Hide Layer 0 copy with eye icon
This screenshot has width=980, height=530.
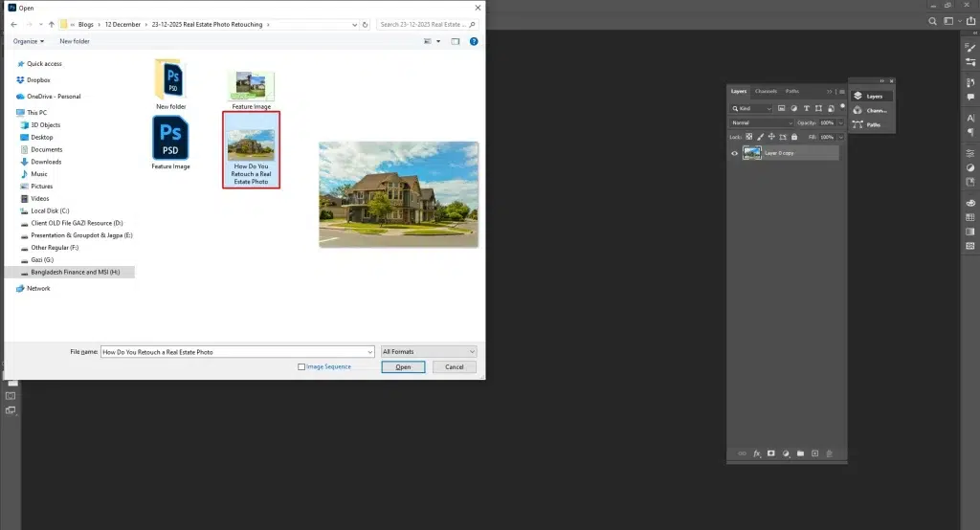point(734,153)
